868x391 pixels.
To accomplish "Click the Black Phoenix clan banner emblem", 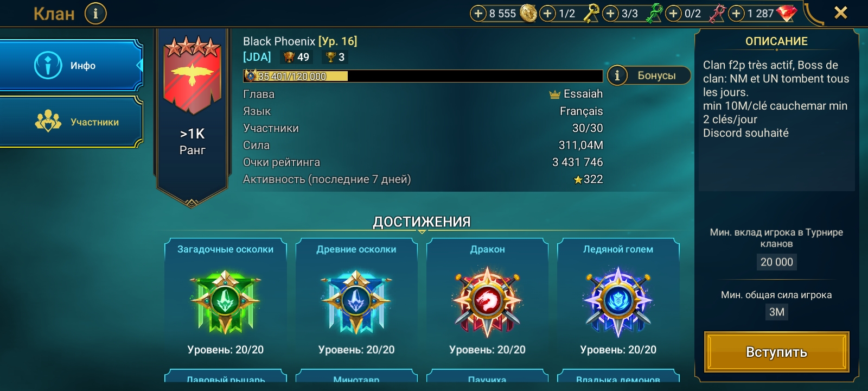I will click(x=192, y=75).
